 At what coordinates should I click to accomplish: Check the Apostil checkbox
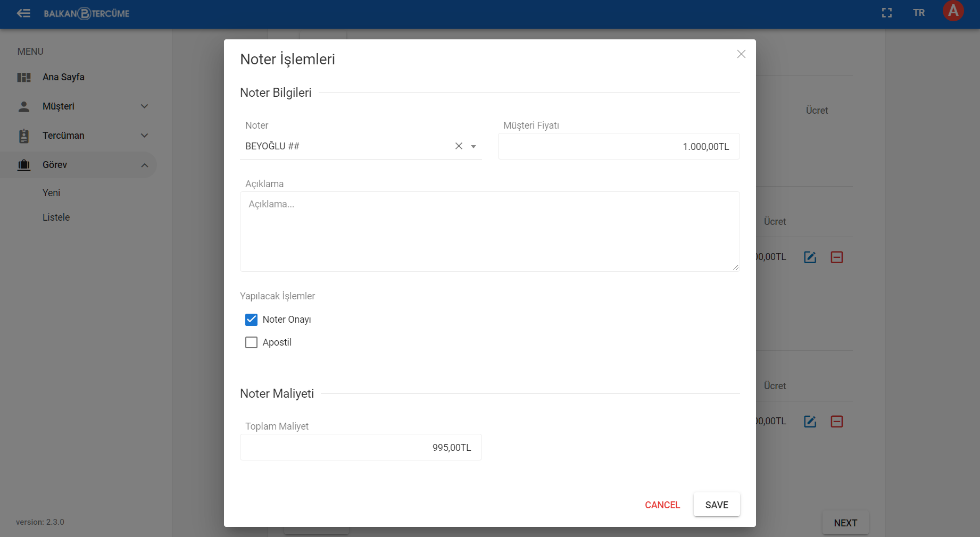click(x=251, y=342)
